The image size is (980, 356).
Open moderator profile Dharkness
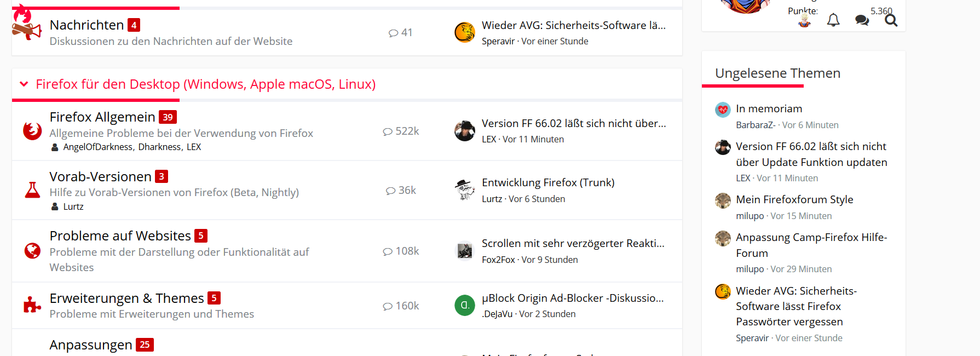159,147
